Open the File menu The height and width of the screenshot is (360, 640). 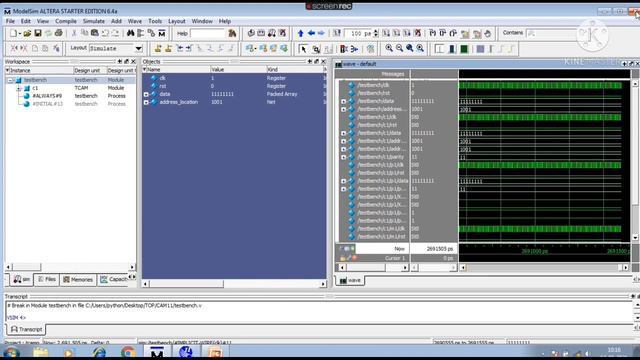click(x=10, y=21)
